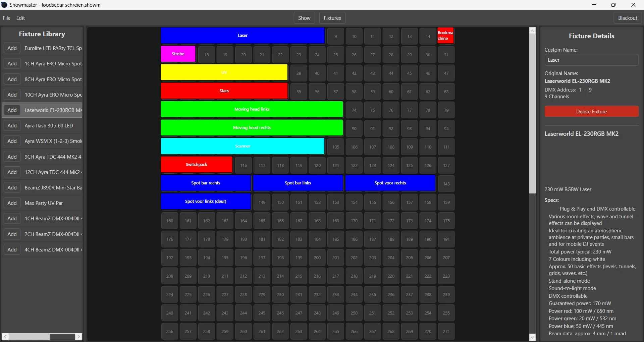Screen dimensions: 644x342
Task: Select the Scanner fixture tile
Action: [243, 146]
